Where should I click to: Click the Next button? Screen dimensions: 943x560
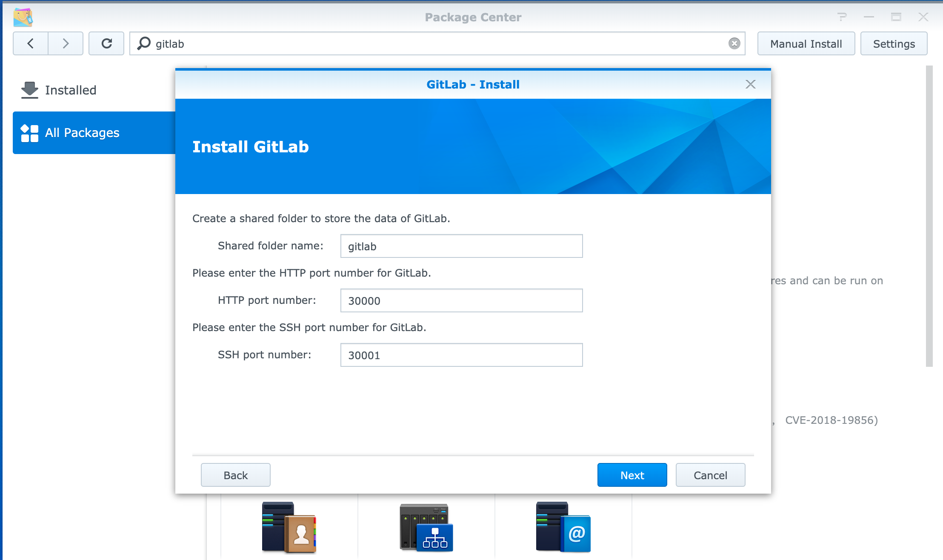coord(632,475)
